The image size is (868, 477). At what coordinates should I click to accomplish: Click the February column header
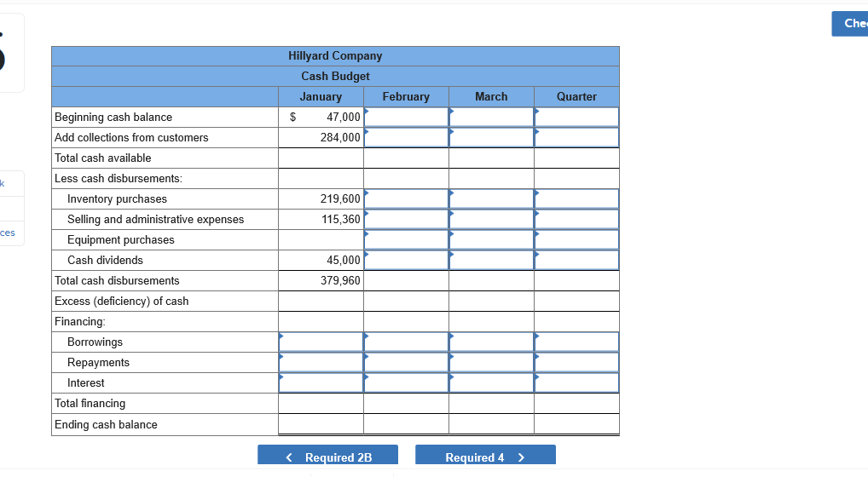tap(406, 97)
